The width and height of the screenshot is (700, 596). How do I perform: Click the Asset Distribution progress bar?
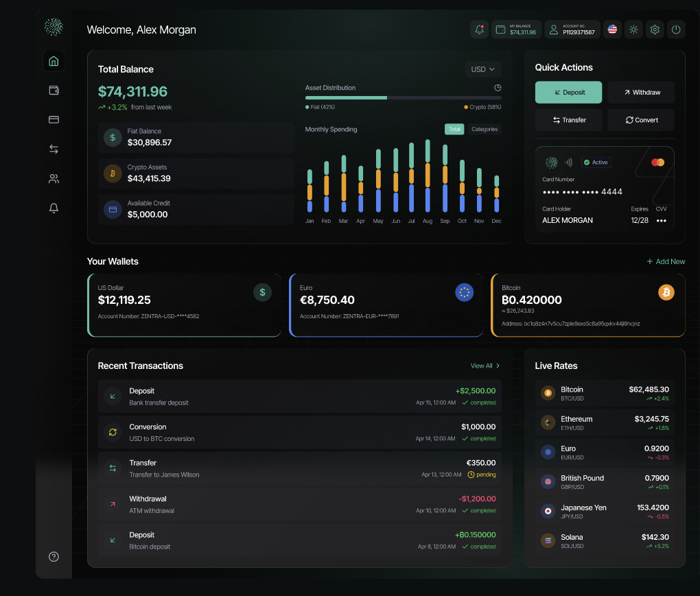click(403, 98)
